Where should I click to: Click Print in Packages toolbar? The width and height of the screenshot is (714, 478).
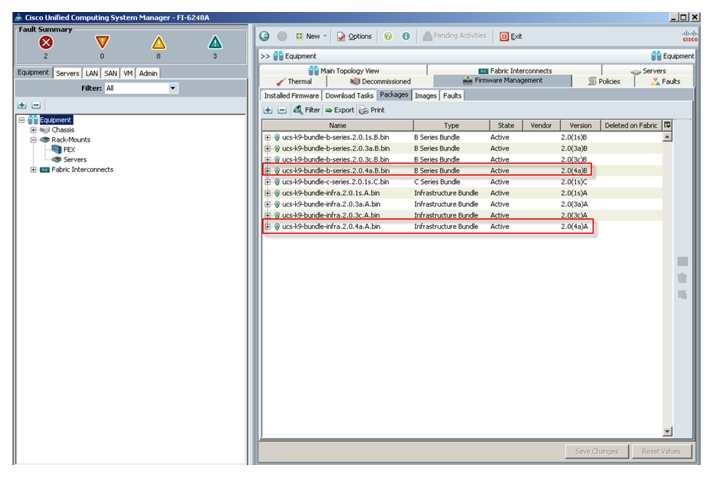point(372,110)
